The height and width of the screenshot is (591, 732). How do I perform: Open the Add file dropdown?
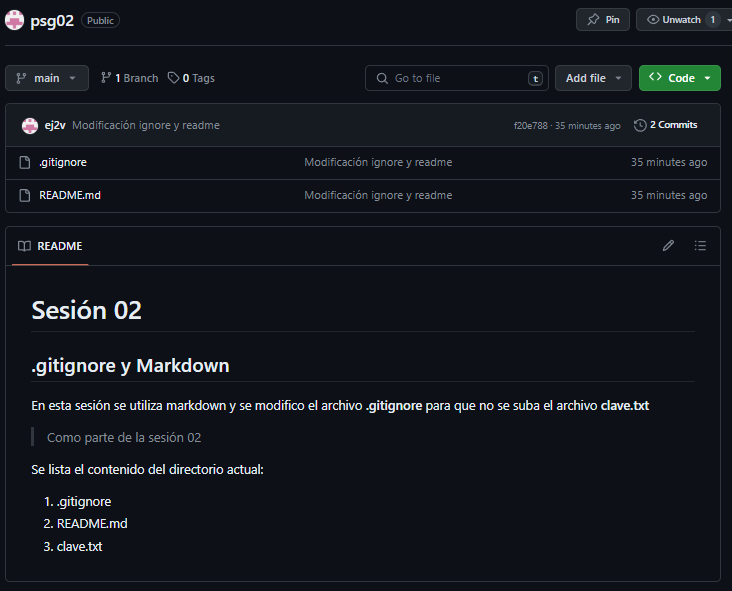point(594,78)
